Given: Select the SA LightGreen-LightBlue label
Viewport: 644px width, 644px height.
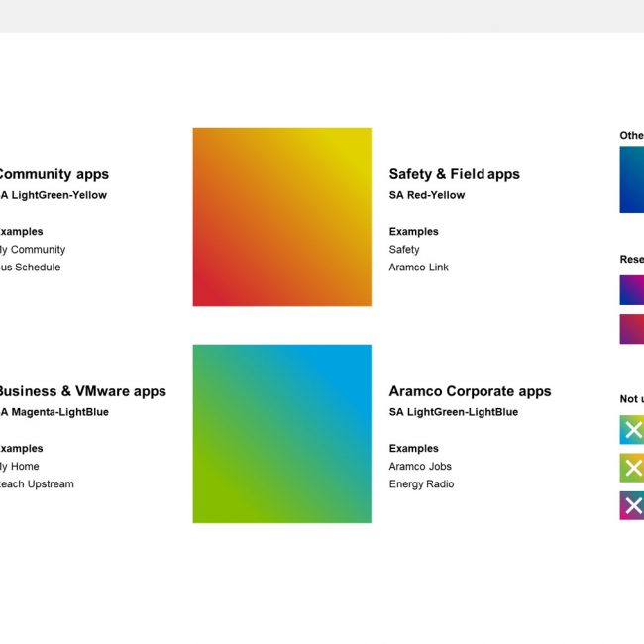Looking at the screenshot, I should [453, 412].
